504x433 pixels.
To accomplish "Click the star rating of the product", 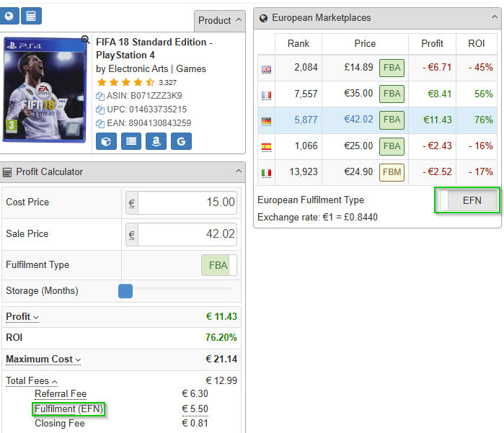I will 125,83.
